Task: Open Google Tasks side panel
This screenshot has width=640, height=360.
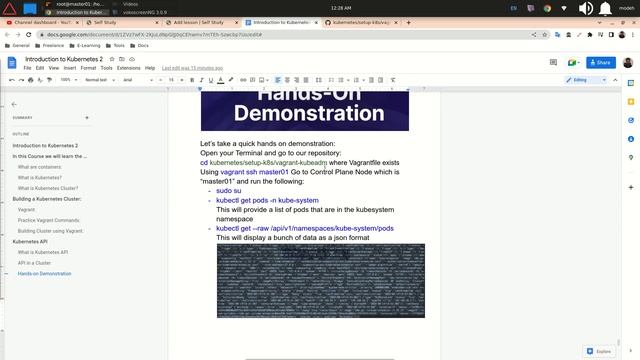Action: [631, 120]
